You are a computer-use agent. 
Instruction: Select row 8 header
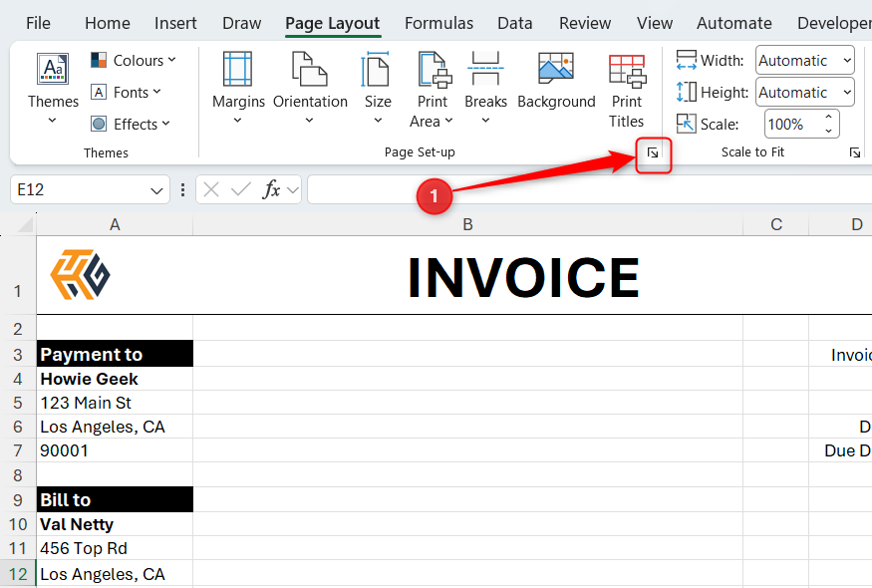pyautogui.click(x=18, y=475)
